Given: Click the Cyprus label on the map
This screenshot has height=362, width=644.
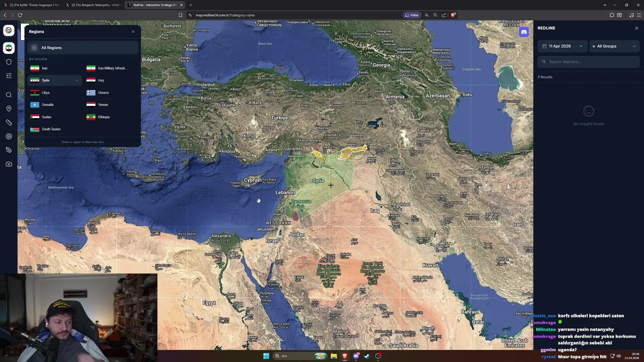Looking at the screenshot, I should point(252,180).
